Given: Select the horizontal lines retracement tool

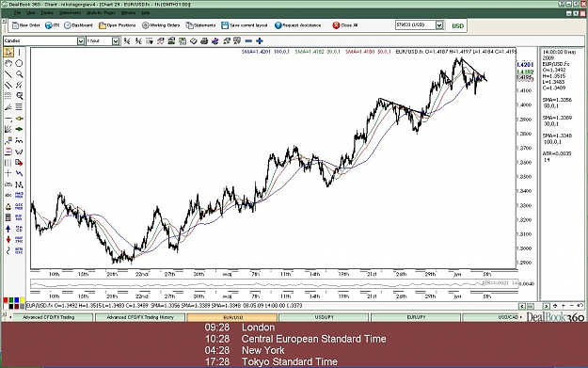Looking at the screenshot, I should click(19, 107).
